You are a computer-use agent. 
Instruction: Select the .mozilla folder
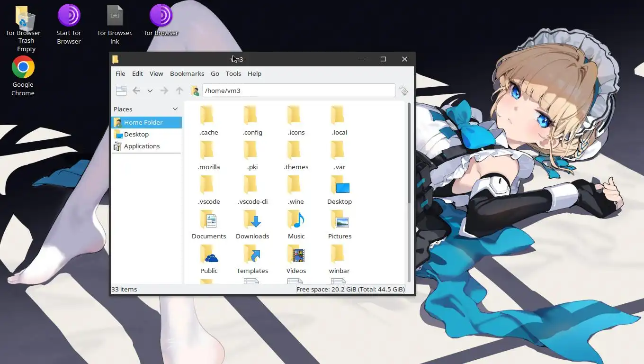pyautogui.click(x=209, y=155)
